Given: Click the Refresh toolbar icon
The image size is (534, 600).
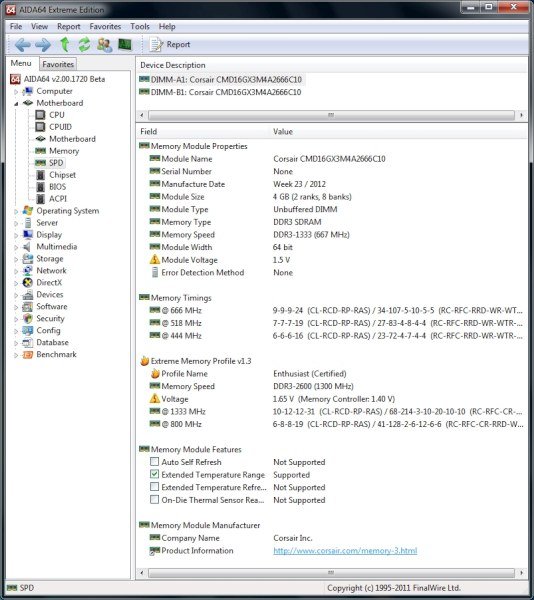Looking at the screenshot, I should (84, 45).
